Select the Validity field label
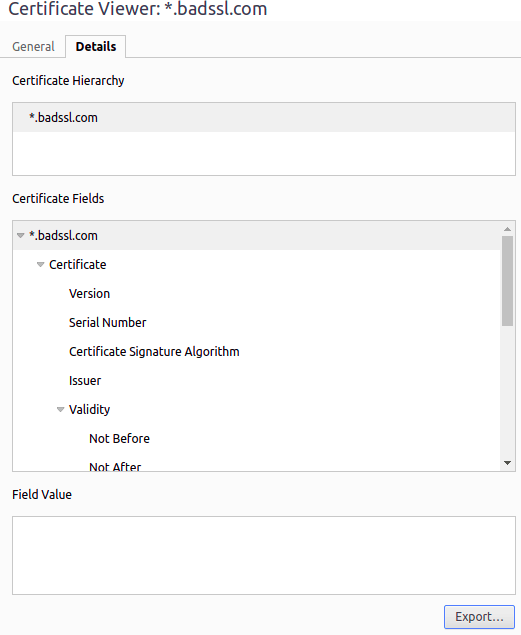521x635 pixels. click(x=89, y=410)
